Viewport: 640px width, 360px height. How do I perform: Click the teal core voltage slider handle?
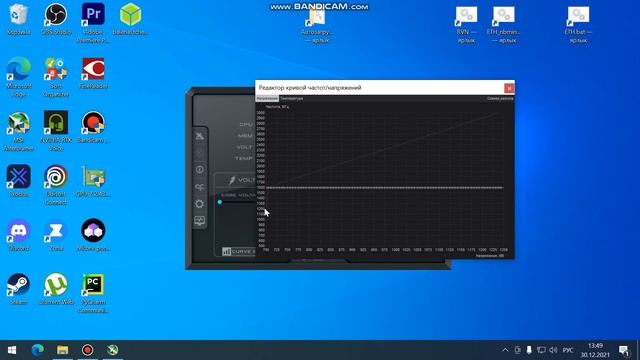point(220,202)
